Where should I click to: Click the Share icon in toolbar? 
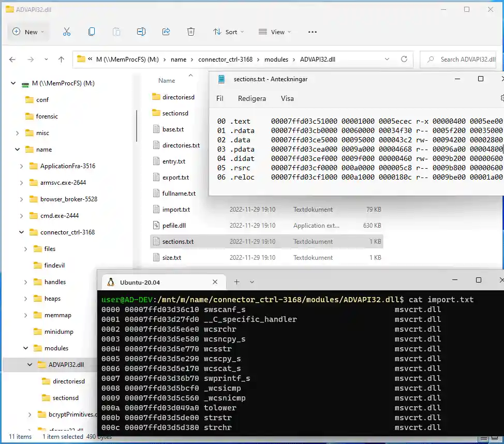166,32
